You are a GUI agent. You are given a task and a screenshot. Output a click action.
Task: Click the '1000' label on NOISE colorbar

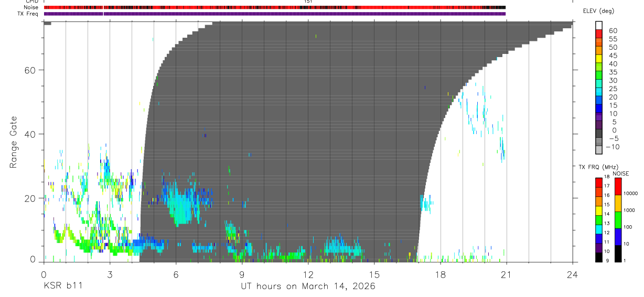coord(629,210)
